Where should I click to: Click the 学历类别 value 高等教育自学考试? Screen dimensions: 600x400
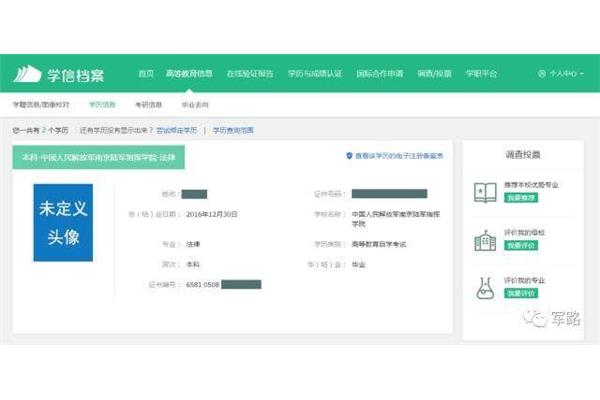pos(379,244)
